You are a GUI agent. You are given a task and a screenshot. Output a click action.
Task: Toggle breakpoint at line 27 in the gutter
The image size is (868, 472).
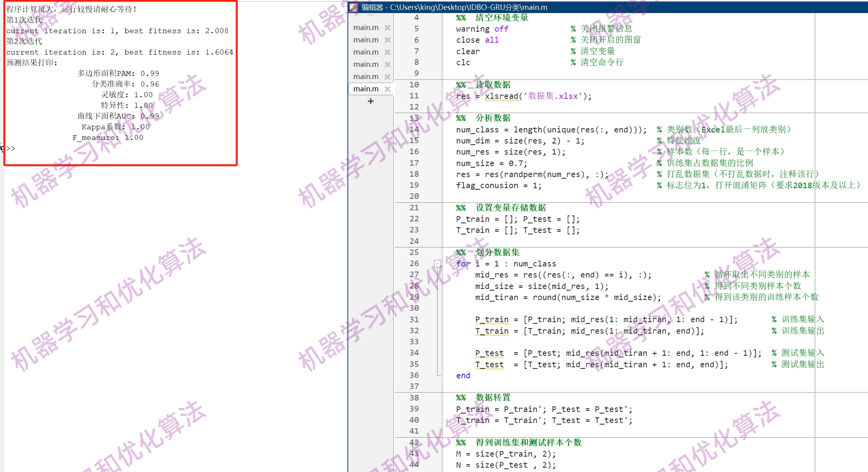coord(414,275)
